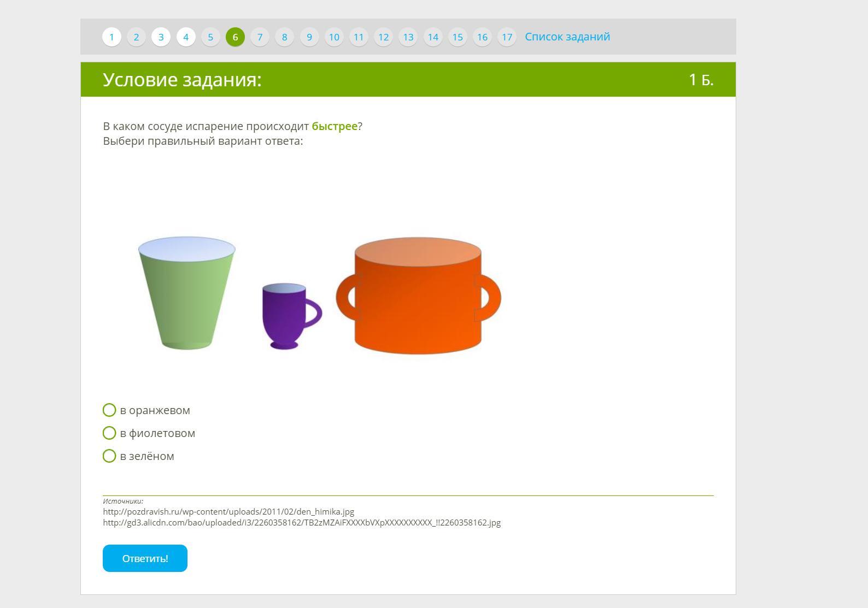Click the purple mug image

click(x=292, y=316)
